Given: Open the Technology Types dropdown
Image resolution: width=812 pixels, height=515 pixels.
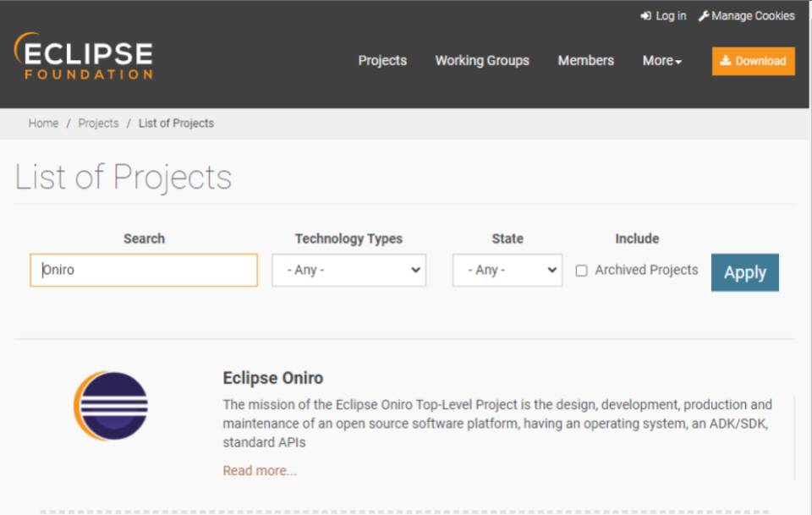Looking at the screenshot, I should [x=349, y=270].
